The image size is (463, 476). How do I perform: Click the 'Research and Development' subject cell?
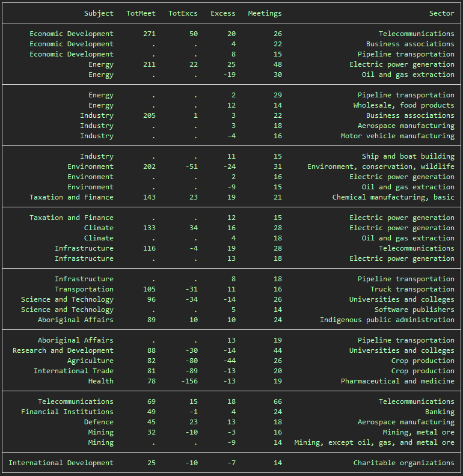click(63, 350)
